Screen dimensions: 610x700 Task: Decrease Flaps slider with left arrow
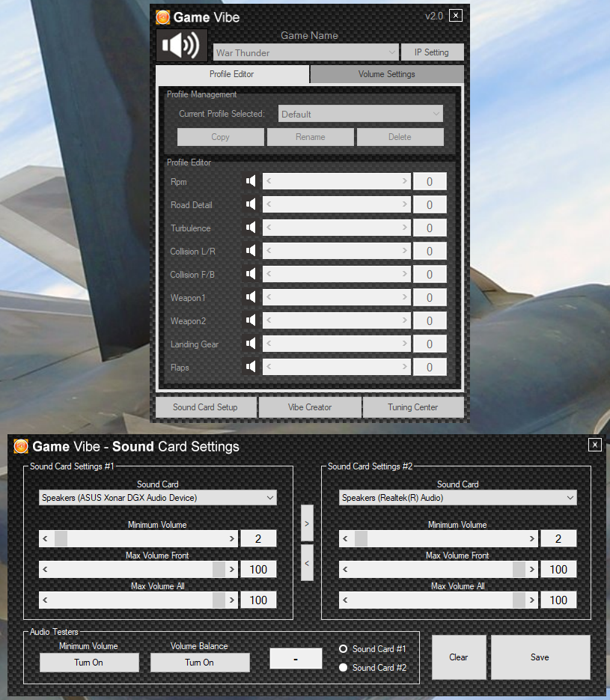(x=269, y=367)
